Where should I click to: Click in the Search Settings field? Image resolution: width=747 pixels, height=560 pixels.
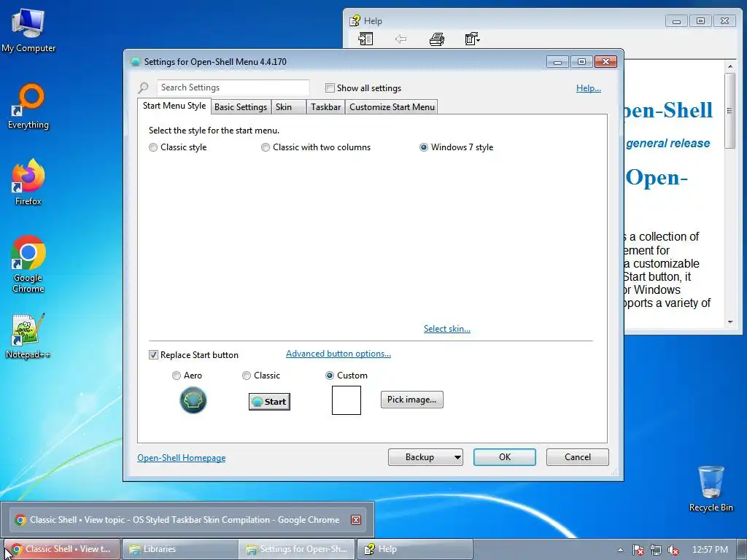(233, 87)
